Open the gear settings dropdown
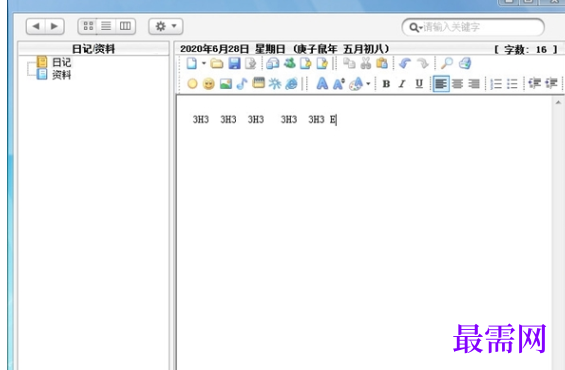This screenshot has width=565, height=370. click(x=166, y=26)
